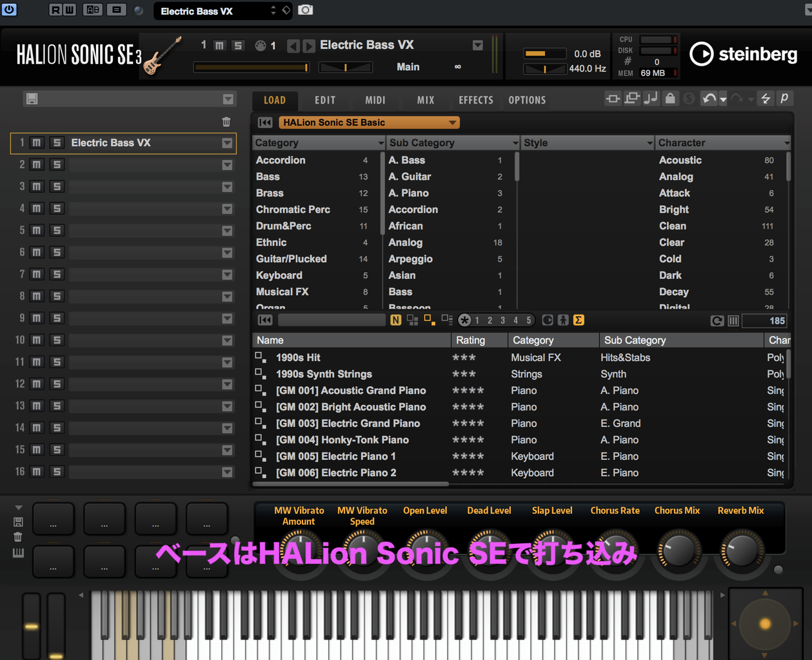
Task: Load previous program with left arrow
Action: [x=293, y=46]
